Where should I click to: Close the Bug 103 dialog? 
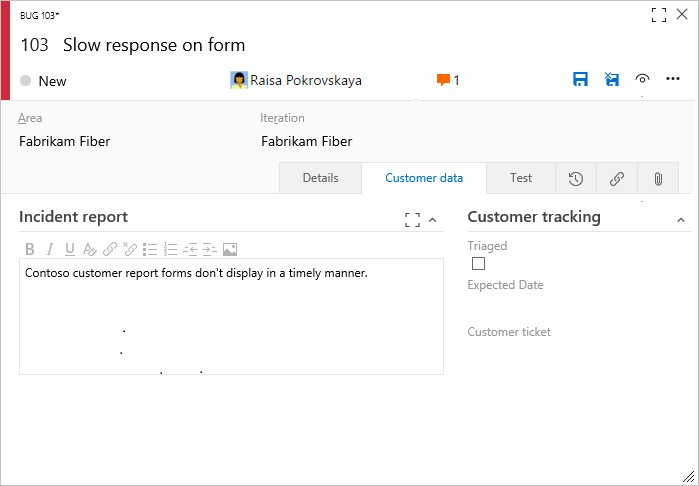[x=682, y=14]
